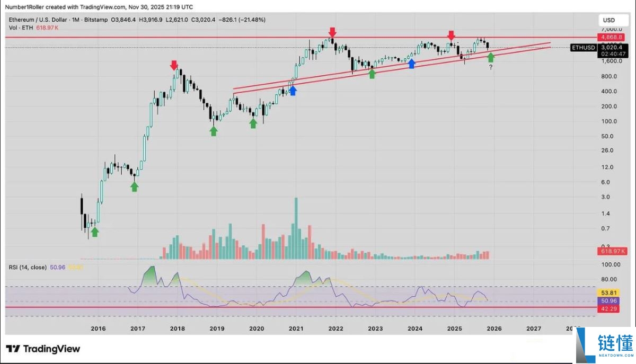Click the ETHUSD symbol label on price axis
Image resolution: width=636 pixels, height=364 pixels.
pos(583,48)
